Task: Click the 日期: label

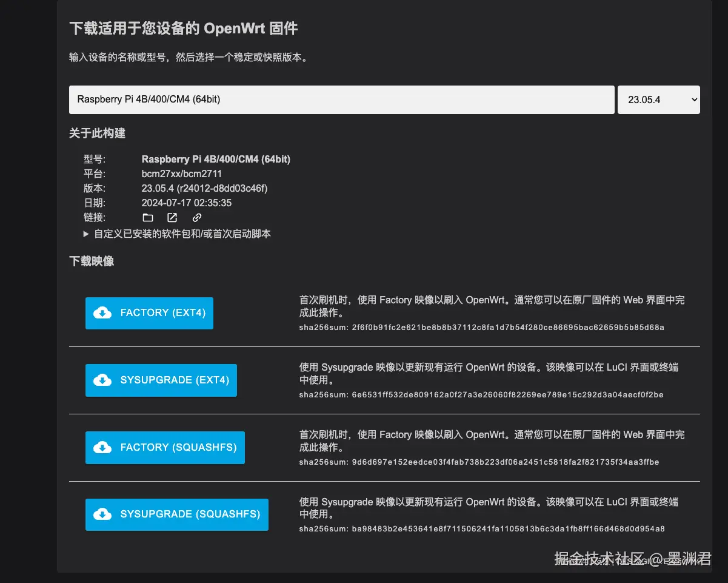Action: pyautogui.click(x=94, y=203)
